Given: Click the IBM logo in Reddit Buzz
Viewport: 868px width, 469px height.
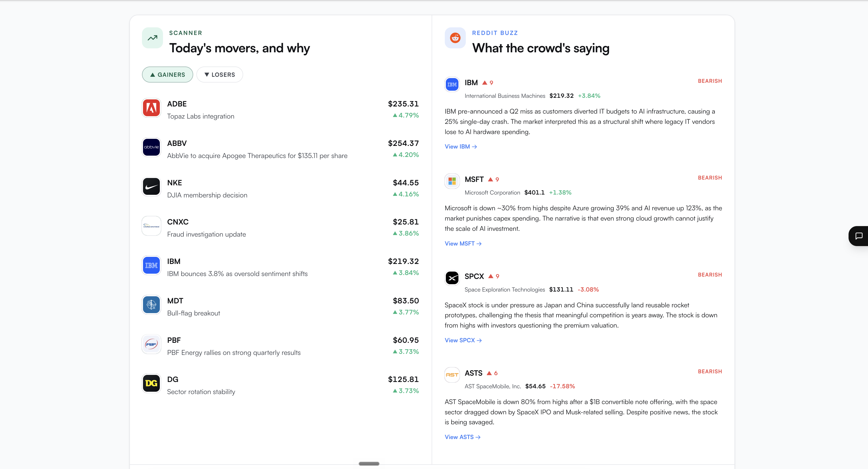Looking at the screenshot, I should [x=452, y=84].
